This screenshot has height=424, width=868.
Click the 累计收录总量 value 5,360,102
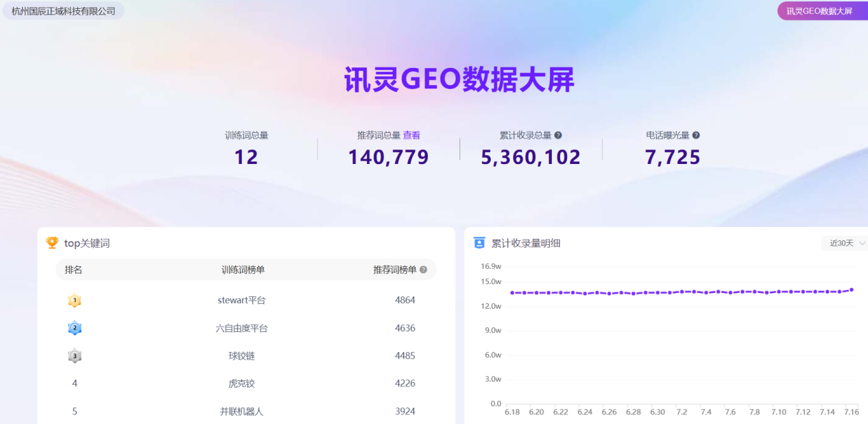531,158
